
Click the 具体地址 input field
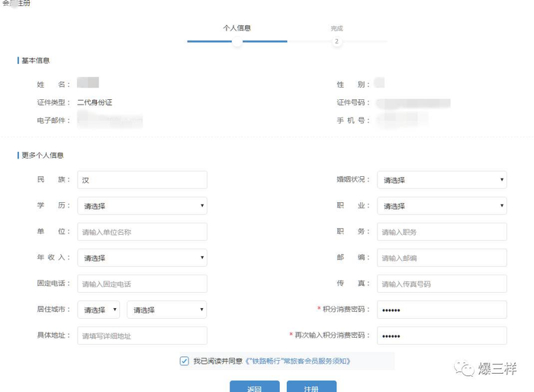pos(142,336)
